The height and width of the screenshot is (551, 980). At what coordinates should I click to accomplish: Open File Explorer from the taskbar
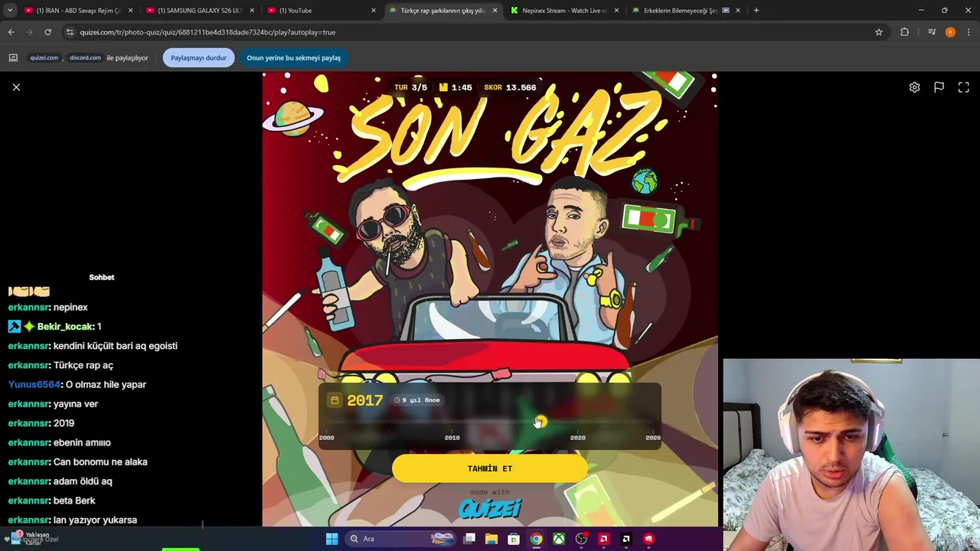(x=492, y=539)
